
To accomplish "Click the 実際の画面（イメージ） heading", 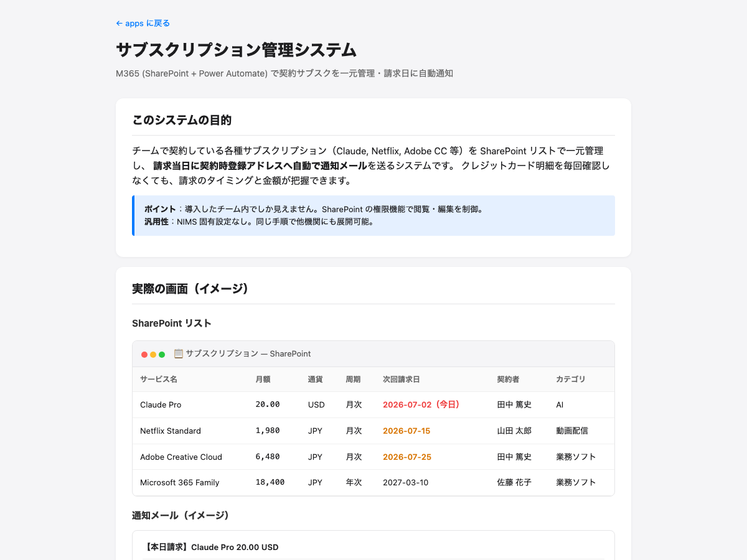I will 190,289.
